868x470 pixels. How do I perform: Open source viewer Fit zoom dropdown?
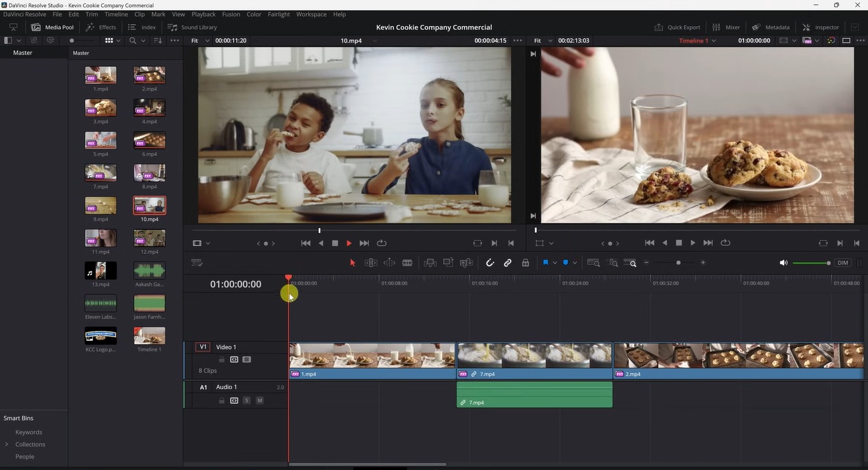point(199,41)
